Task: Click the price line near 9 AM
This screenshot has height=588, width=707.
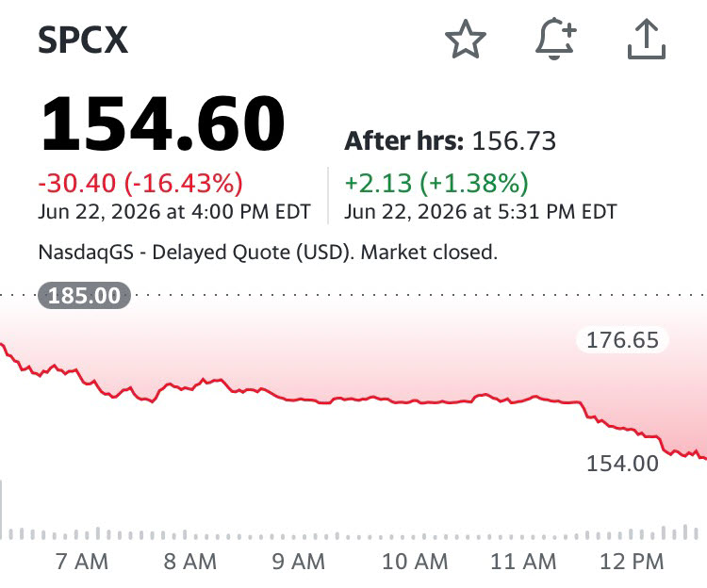Action: [x=298, y=400]
